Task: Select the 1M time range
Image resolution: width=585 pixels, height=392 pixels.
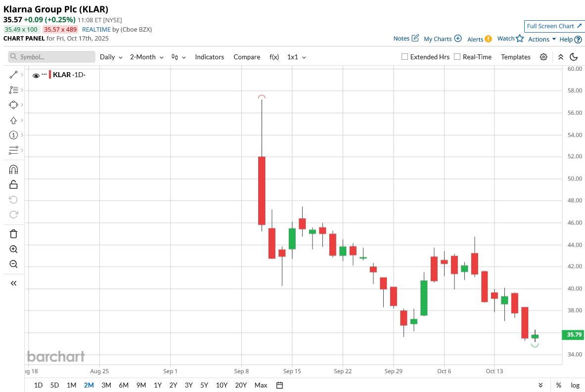Action: tap(71, 385)
